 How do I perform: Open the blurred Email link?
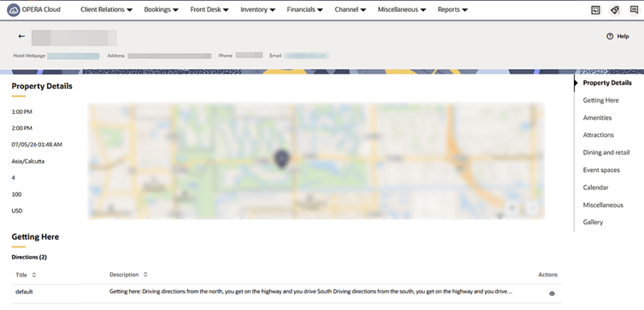[x=306, y=56]
